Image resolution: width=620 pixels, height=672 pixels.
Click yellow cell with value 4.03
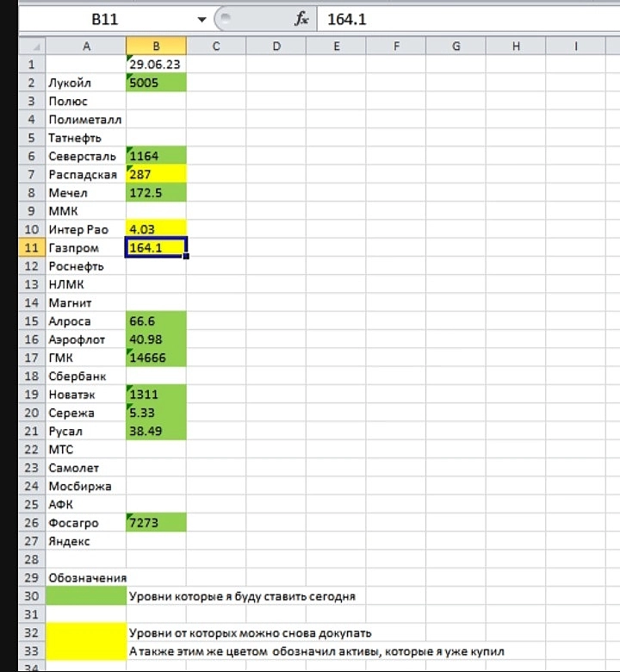[156, 229]
